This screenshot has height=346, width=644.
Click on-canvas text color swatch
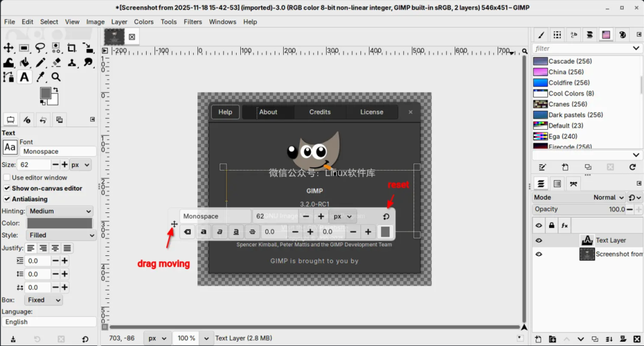pos(385,232)
